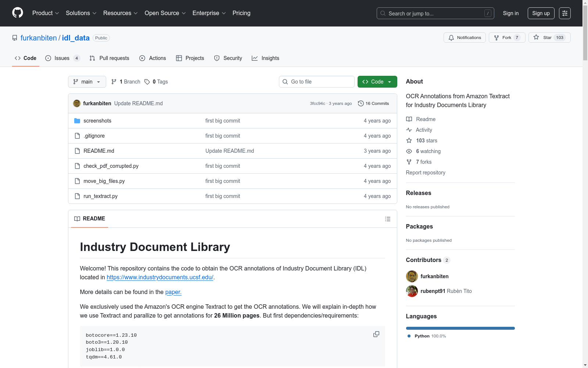Screen dimensions: 588x368
Task: Click the Python language bar
Action: click(x=460, y=328)
